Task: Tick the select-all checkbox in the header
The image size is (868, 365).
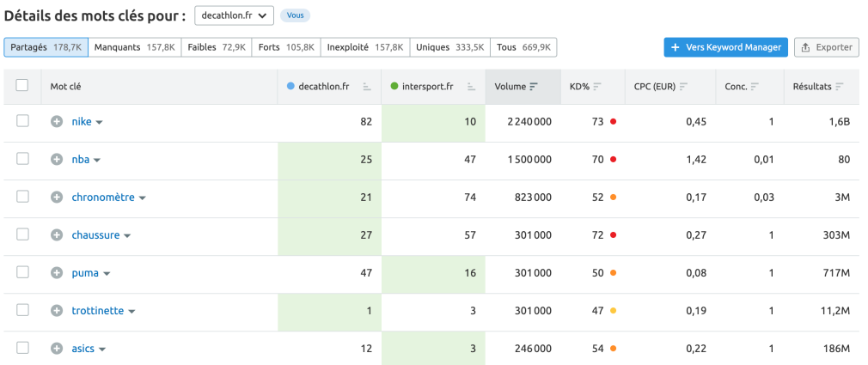Action: pos(22,85)
